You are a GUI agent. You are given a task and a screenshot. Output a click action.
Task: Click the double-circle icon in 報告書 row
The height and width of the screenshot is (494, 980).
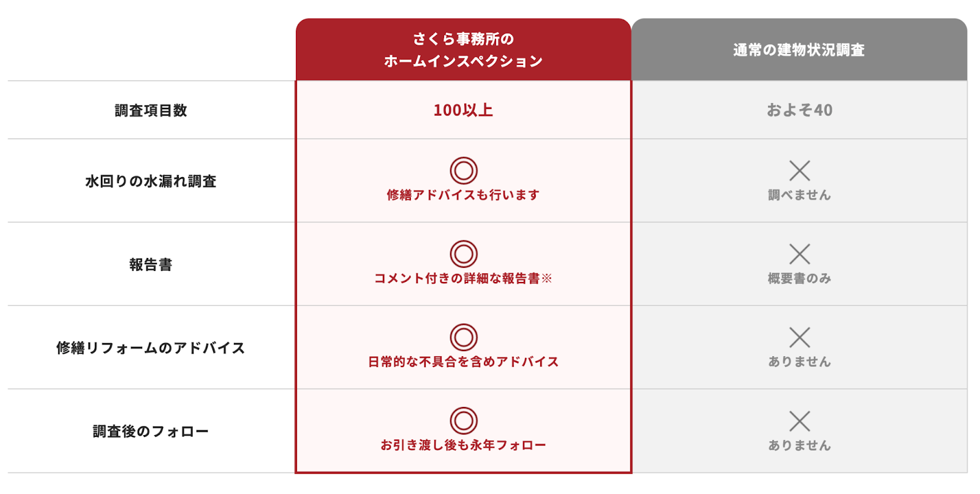[464, 254]
